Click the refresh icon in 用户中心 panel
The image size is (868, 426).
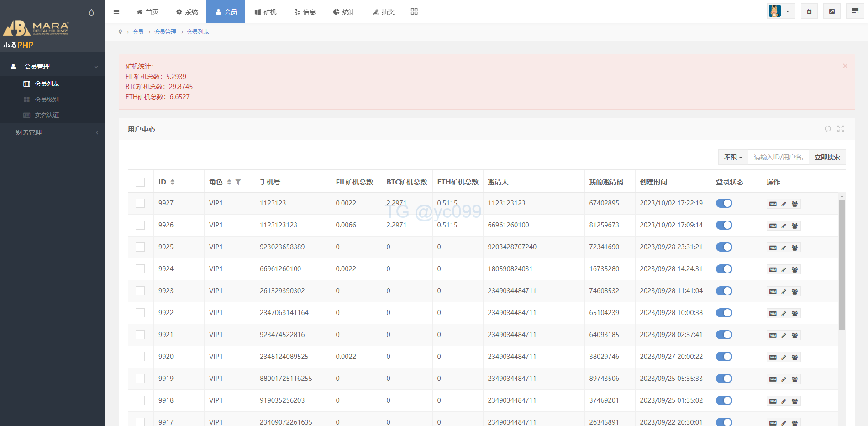(x=827, y=129)
